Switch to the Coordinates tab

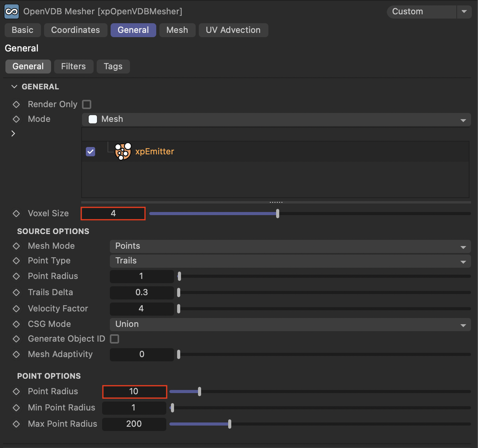pyautogui.click(x=75, y=30)
